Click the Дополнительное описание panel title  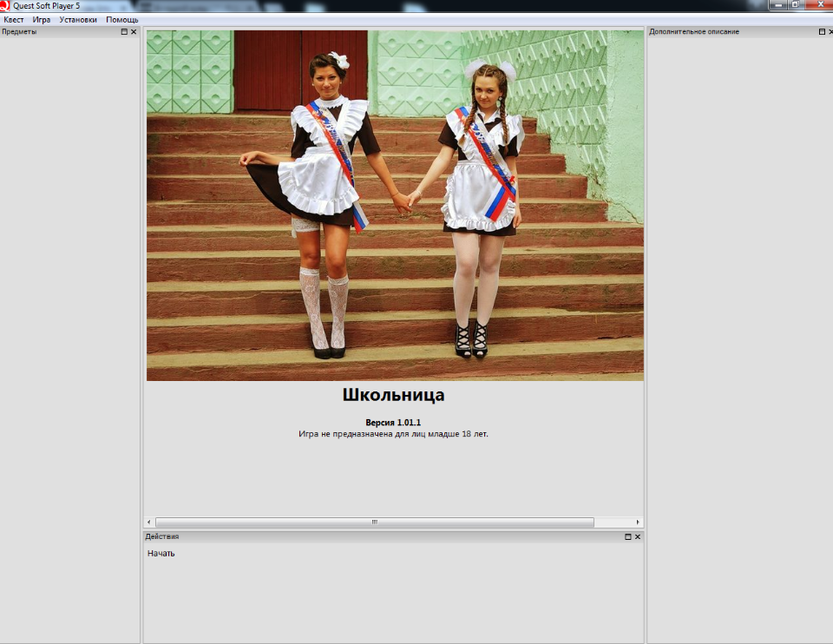click(694, 32)
